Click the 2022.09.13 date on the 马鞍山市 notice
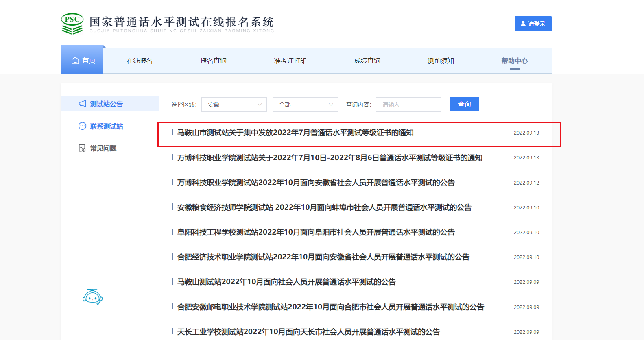This screenshot has height=340, width=644. (x=526, y=133)
